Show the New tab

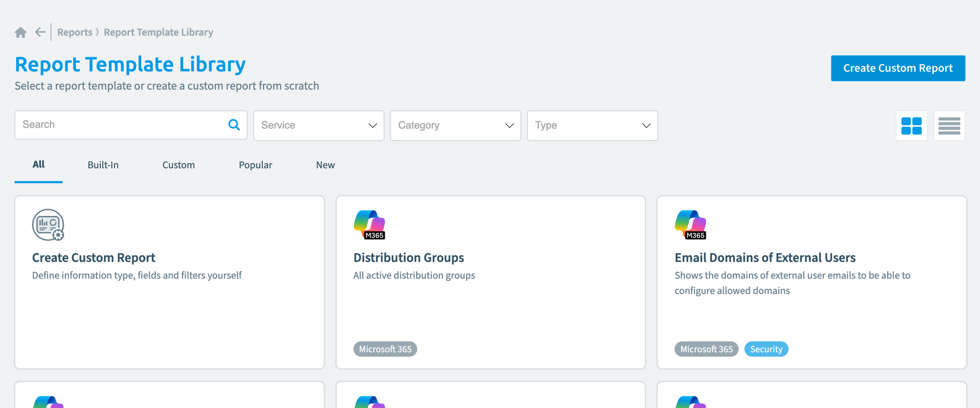[x=325, y=165]
